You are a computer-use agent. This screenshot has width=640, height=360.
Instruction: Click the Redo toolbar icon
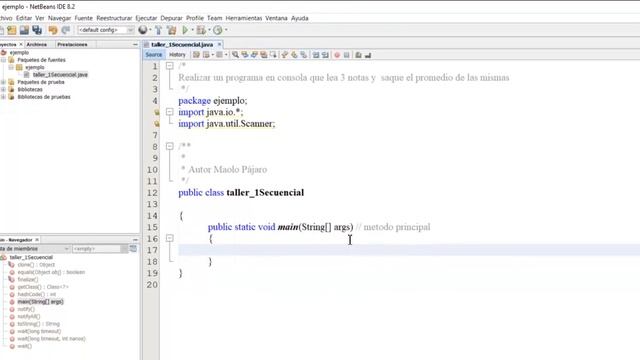pyautogui.click(x=66, y=30)
